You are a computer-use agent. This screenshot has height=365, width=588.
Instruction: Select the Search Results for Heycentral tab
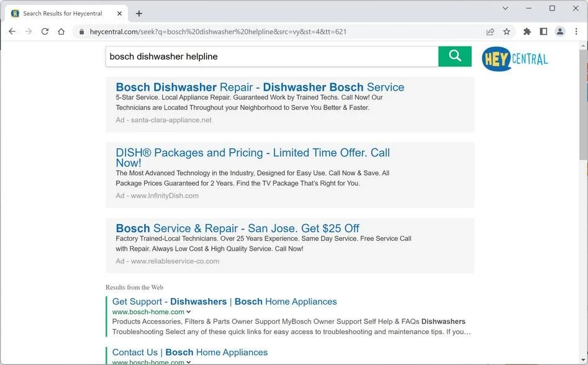coord(66,14)
